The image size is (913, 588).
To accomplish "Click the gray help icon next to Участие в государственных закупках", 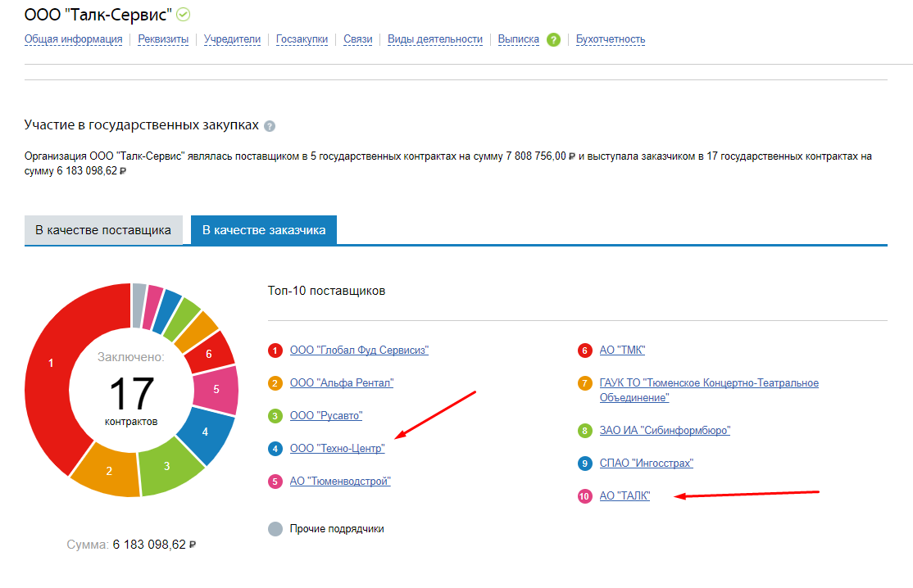I will (x=270, y=126).
